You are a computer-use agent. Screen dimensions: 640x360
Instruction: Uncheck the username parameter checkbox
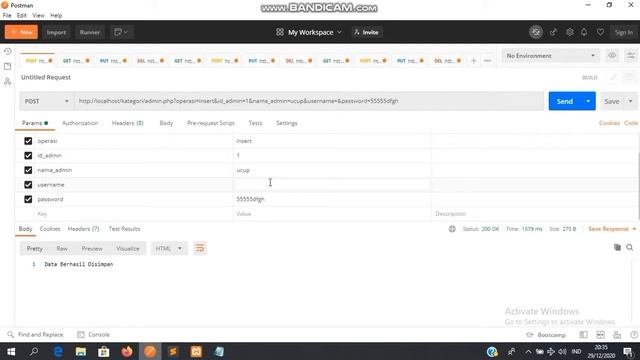pos(28,185)
